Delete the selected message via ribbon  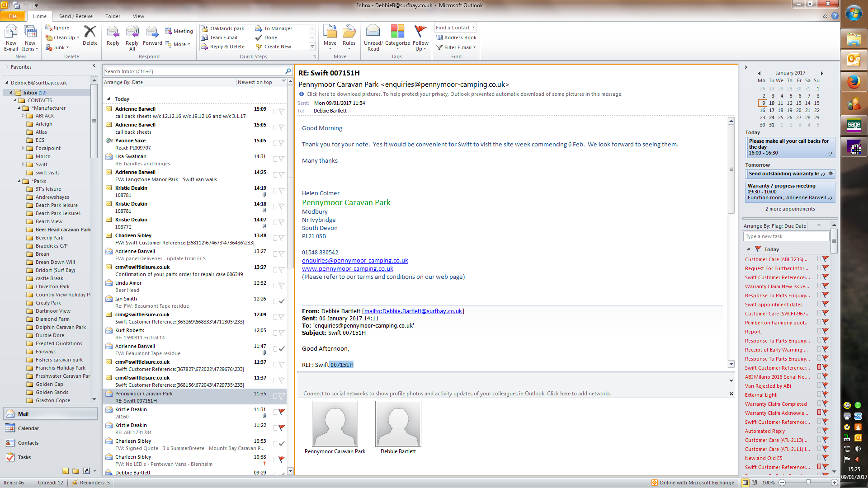coord(90,33)
